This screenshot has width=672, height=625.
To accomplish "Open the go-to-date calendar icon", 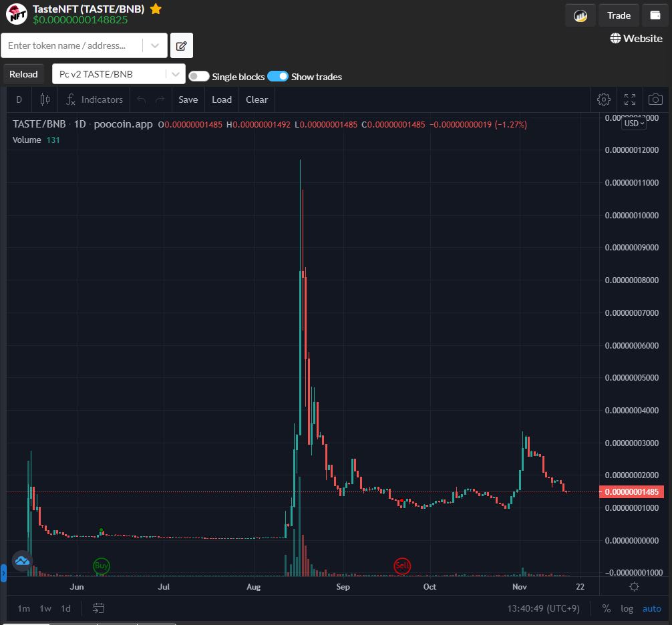I will pyautogui.click(x=99, y=608).
